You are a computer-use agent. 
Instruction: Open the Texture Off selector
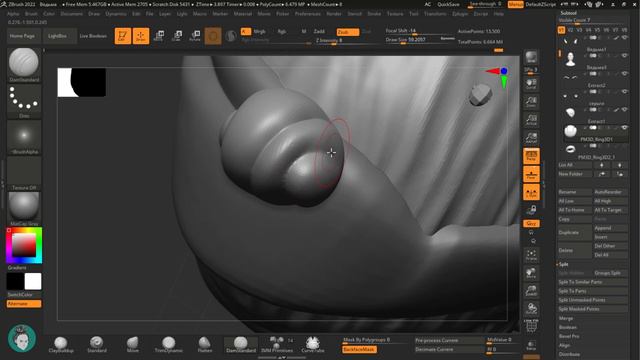coord(24,173)
